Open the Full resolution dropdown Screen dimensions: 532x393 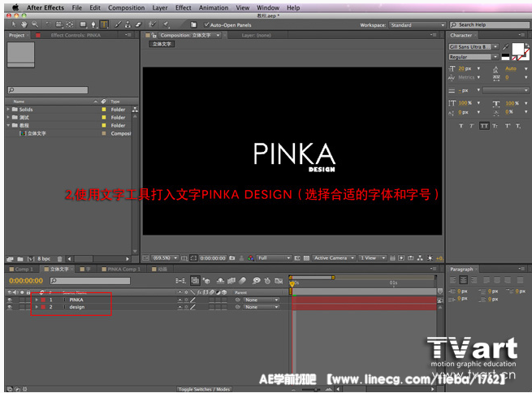click(x=274, y=258)
